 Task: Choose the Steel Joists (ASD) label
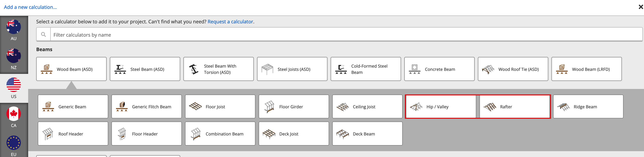point(294,69)
